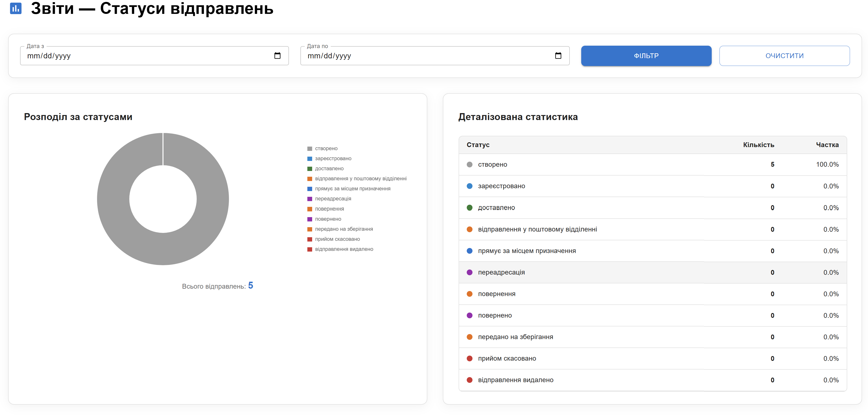The image size is (868, 418).
Task: Click the purple dot in the 'повернено' table row
Action: click(469, 315)
